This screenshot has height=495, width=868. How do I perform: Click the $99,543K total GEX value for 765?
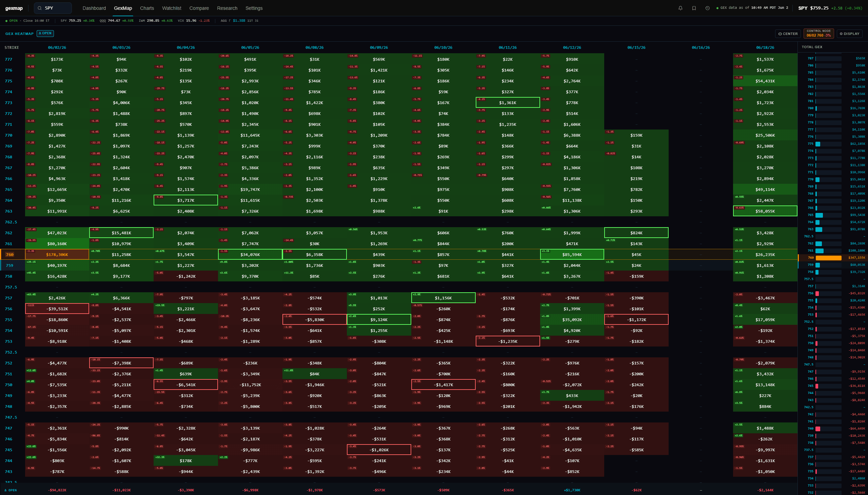pos(857,215)
